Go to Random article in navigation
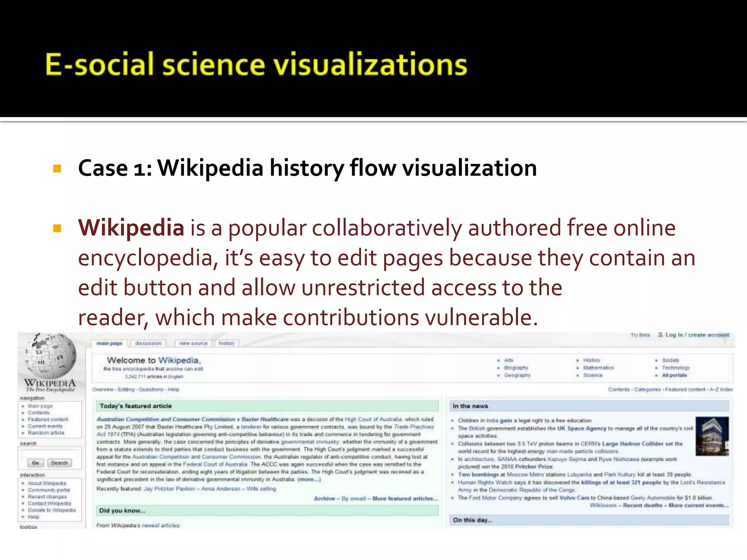Image resolution: width=747 pixels, height=560 pixels. click(46, 433)
